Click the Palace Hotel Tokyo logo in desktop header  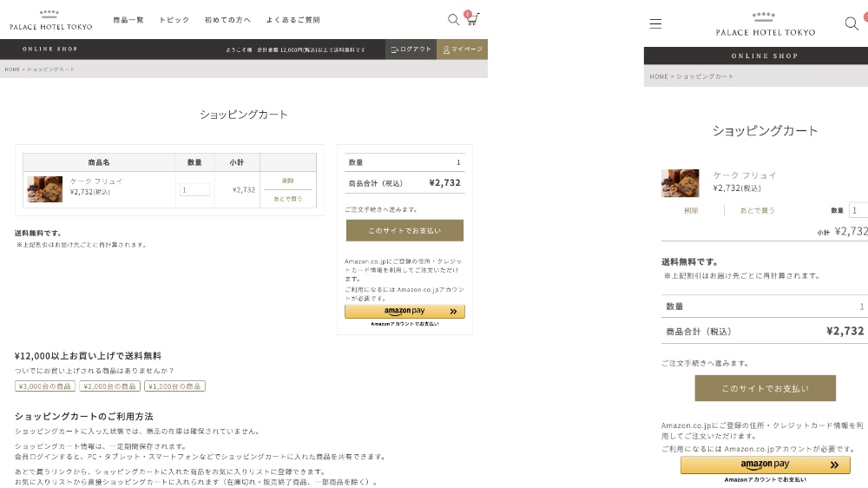coord(50,20)
